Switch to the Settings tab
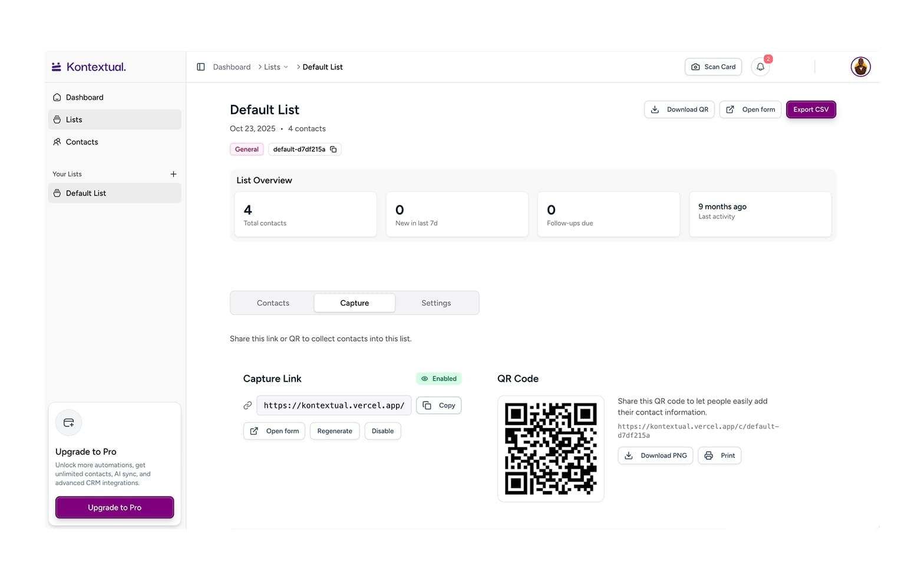 pos(436,303)
